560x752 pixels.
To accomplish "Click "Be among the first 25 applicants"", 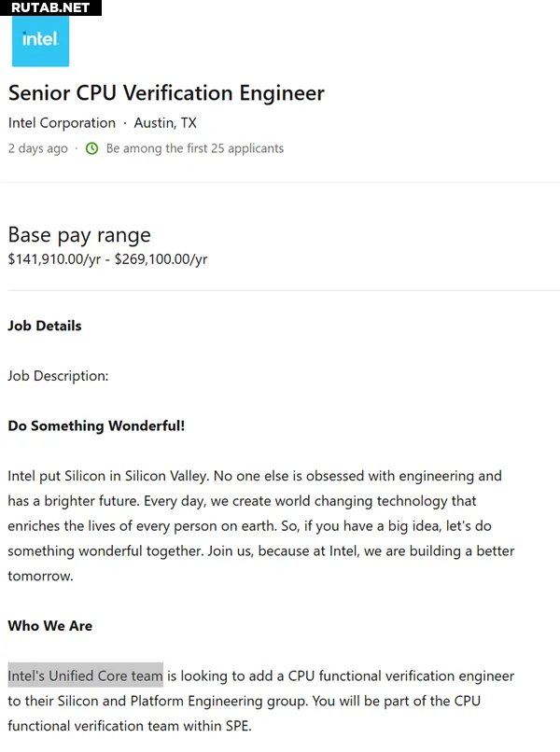I will tap(194, 148).
